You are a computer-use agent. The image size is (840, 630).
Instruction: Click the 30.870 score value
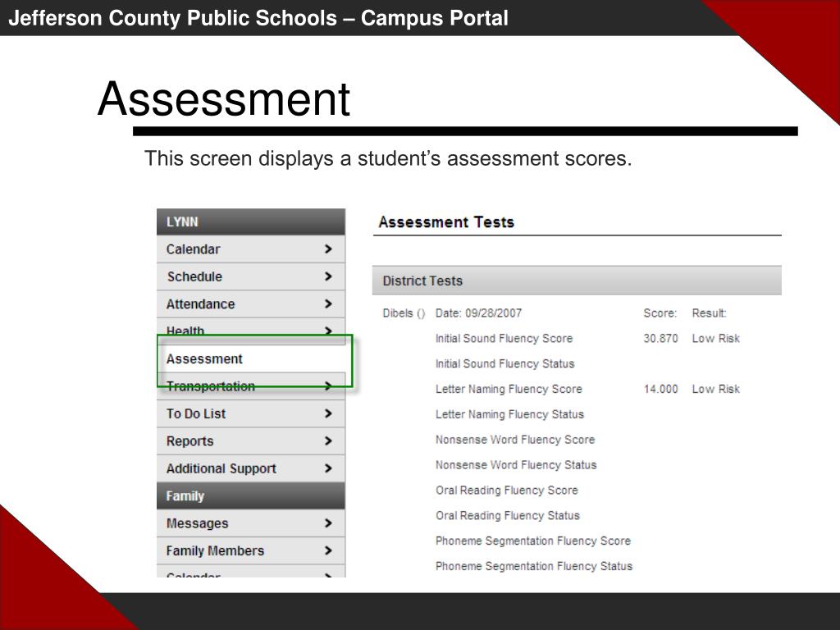[660, 339]
